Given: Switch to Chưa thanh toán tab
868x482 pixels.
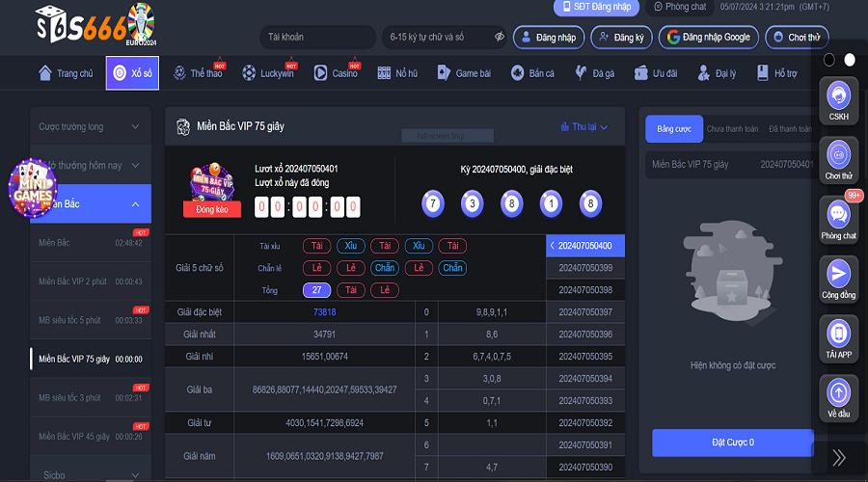Looking at the screenshot, I should coord(732,128).
